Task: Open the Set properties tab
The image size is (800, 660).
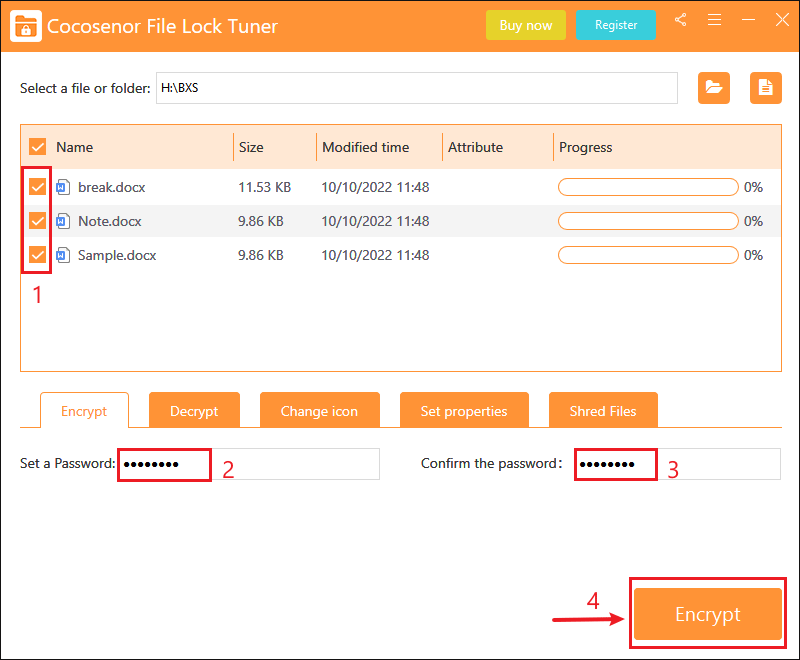Action: 464,411
